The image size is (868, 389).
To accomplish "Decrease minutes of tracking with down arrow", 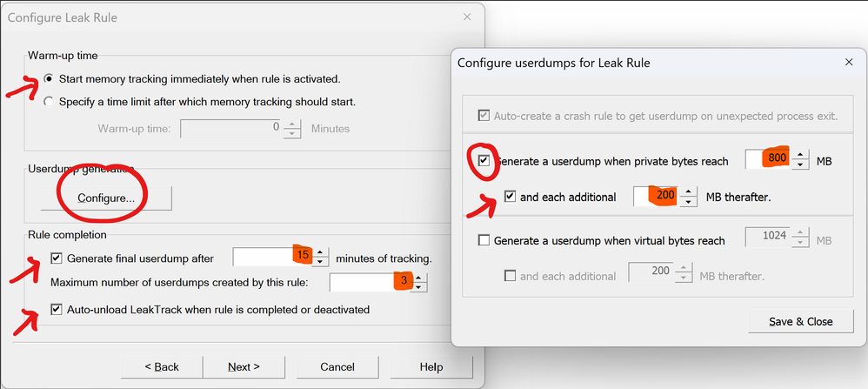I will [321, 263].
